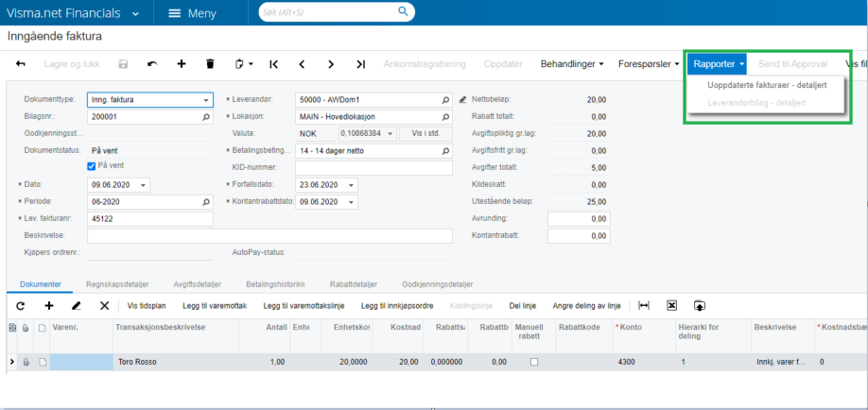Click Ankomstregistrering button
Image resolution: width=868 pixels, height=410 pixels.
tap(425, 64)
